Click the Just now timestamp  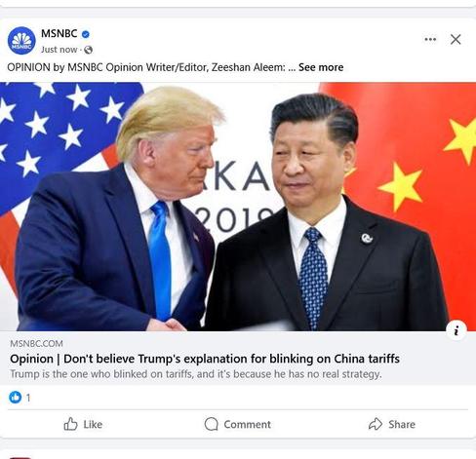pyautogui.click(x=59, y=50)
